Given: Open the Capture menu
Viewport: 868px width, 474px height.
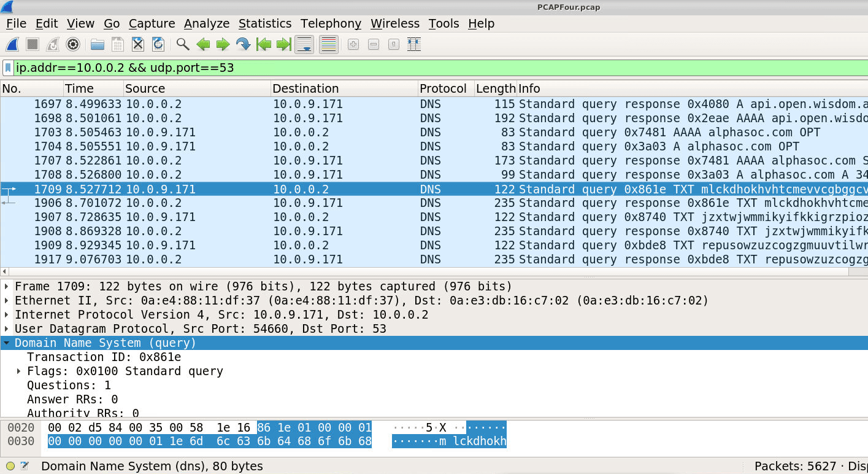Looking at the screenshot, I should 152,23.
